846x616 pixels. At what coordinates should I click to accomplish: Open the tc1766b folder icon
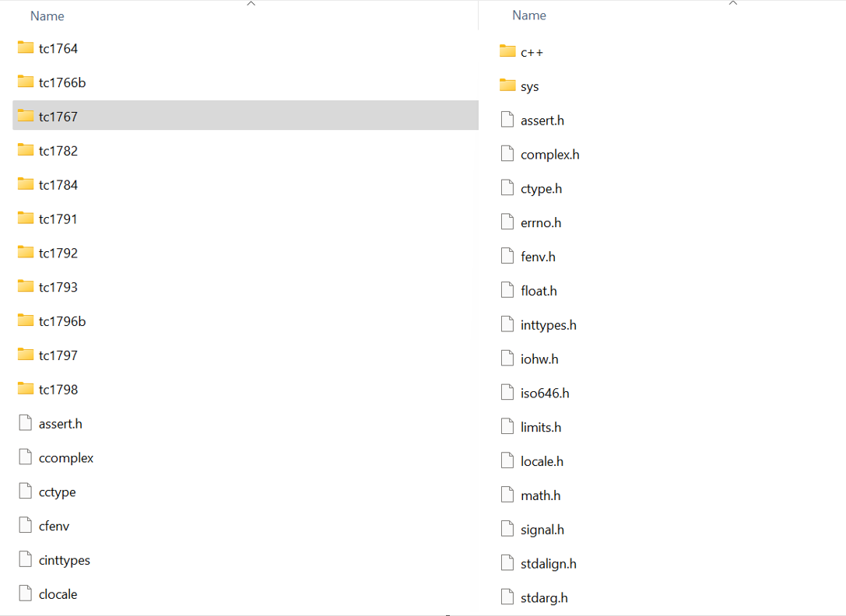point(26,82)
